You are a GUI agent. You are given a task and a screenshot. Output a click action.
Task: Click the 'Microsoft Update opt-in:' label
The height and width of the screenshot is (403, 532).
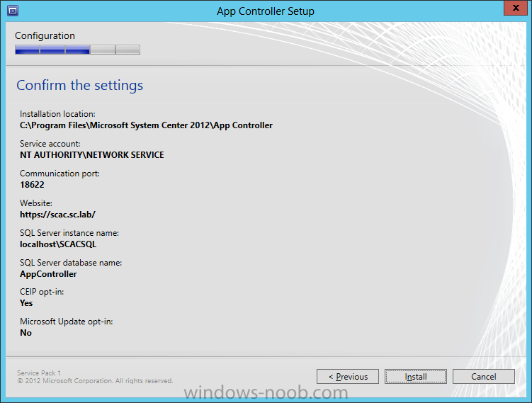click(x=67, y=322)
